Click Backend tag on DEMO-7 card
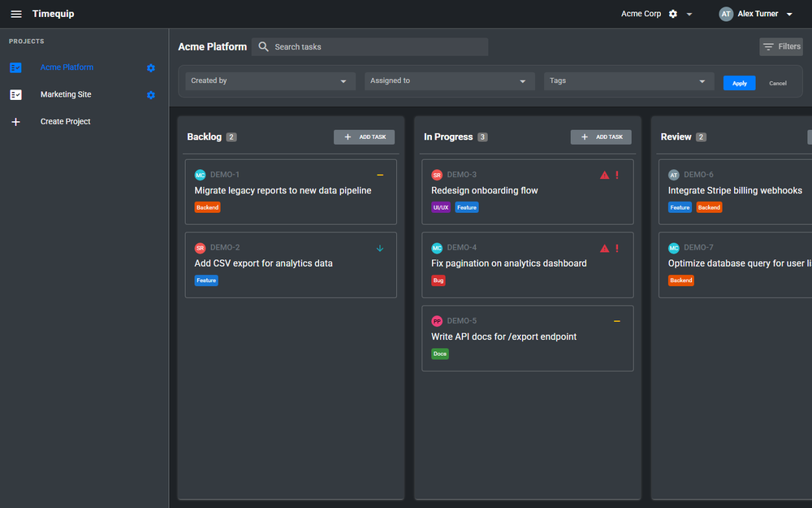Viewport: 812px width, 508px height. (x=680, y=280)
